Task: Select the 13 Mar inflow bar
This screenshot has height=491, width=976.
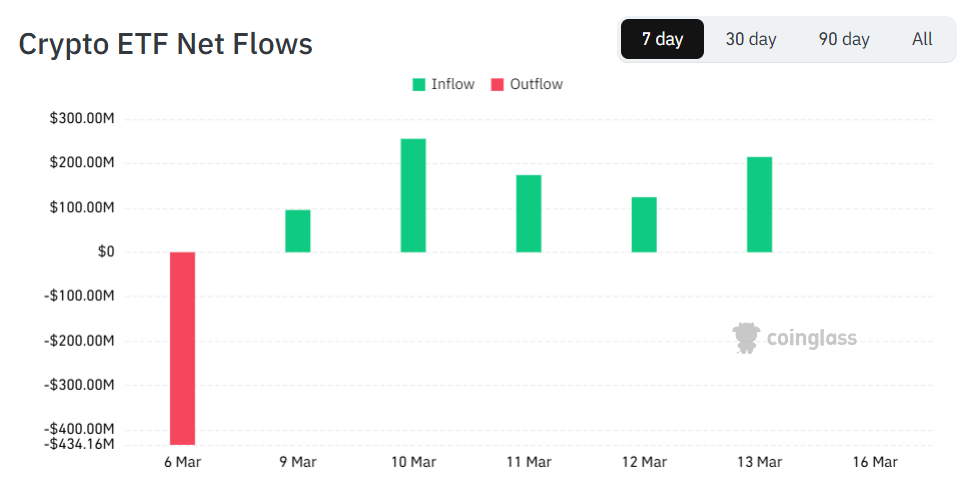Action: [x=759, y=204]
